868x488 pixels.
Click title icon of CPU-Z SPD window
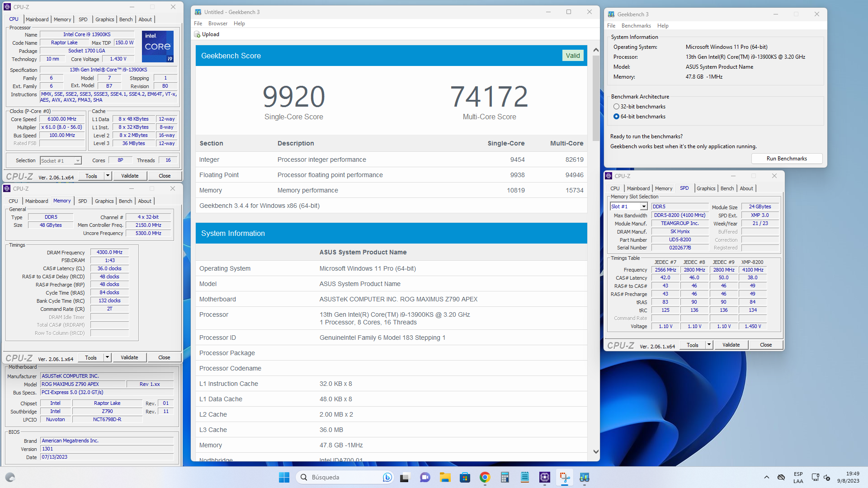(x=609, y=176)
